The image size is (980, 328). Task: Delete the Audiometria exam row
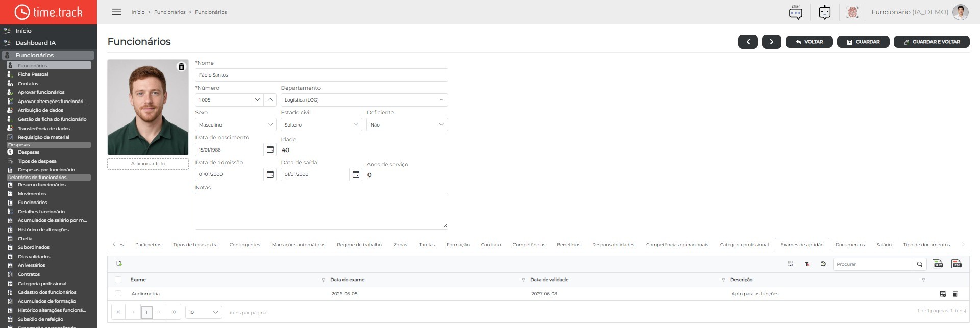[x=955, y=294]
